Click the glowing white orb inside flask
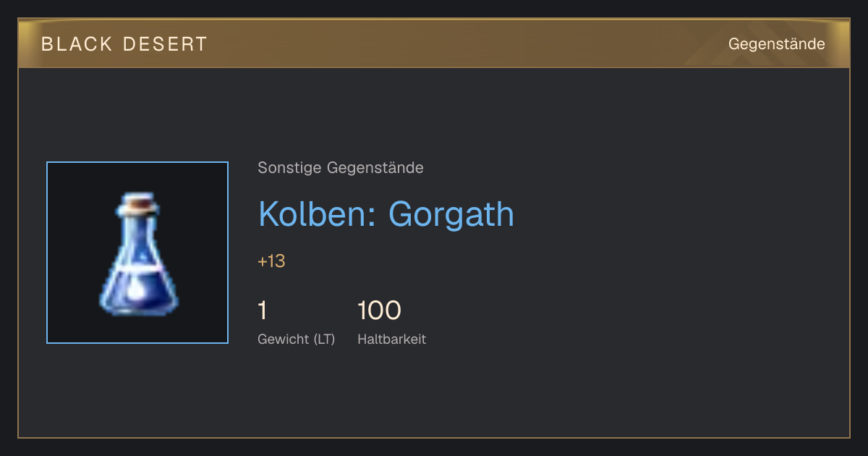The height and width of the screenshot is (456, 868). point(137,291)
